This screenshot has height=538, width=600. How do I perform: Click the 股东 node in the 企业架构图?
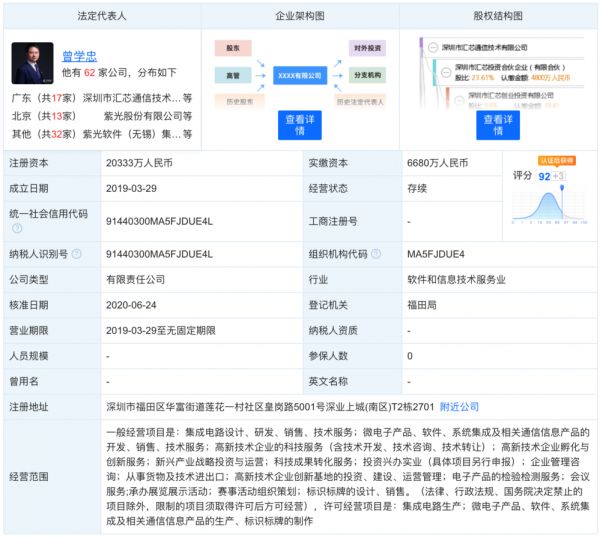(232, 47)
